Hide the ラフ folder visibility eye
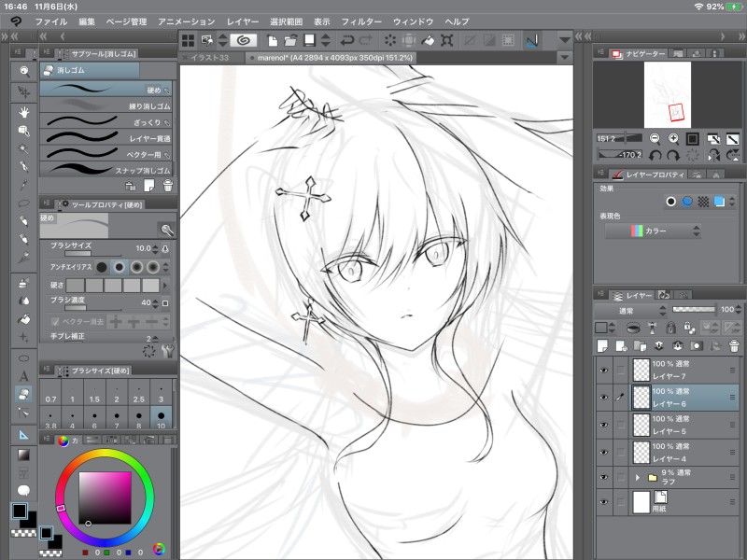Viewport: 747px width, 560px height. pyautogui.click(x=604, y=477)
